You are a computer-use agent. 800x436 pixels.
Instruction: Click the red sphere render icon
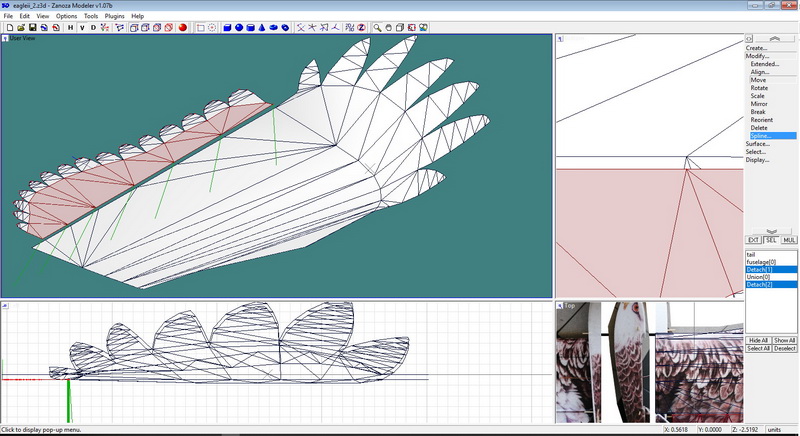point(183,28)
